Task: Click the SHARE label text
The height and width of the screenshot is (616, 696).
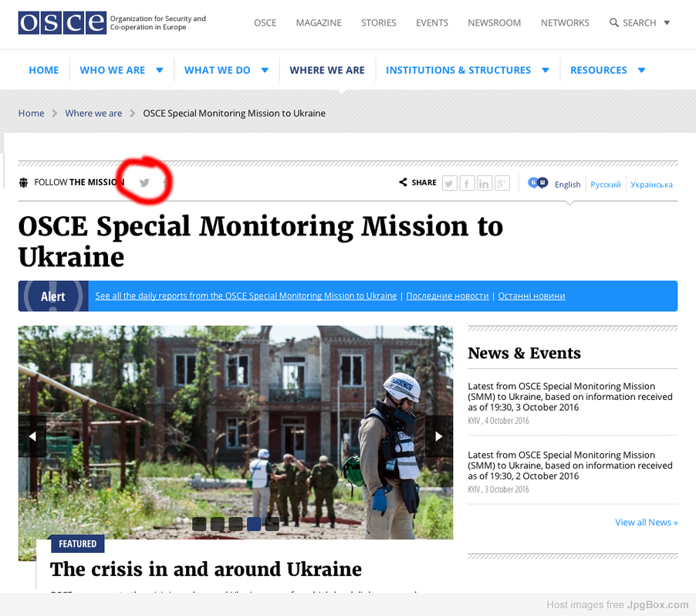Action: click(424, 182)
